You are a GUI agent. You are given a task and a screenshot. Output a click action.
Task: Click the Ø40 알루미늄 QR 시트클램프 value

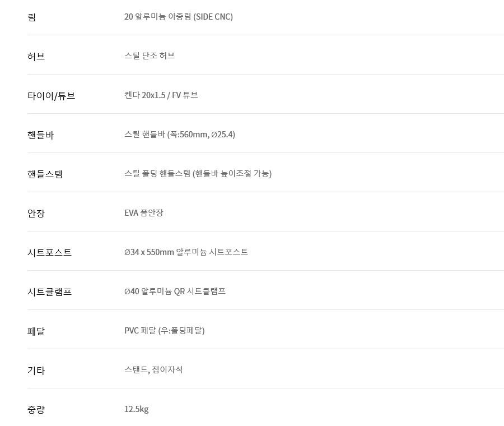[175, 291]
